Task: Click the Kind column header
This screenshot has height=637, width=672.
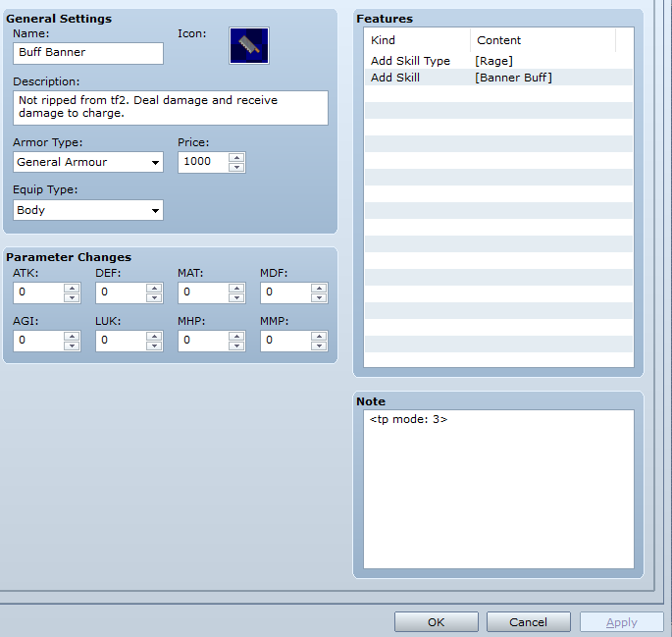Action: coord(418,40)
